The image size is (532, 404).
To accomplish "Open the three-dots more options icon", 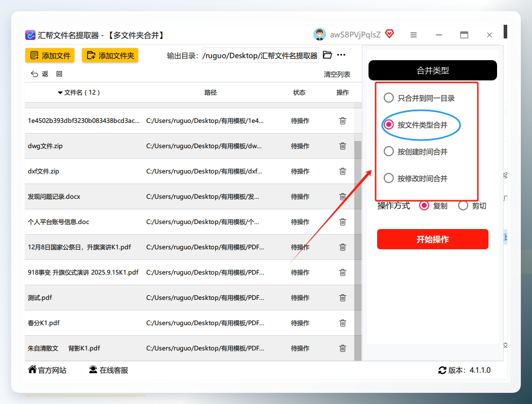I will (x=341, y=55).
